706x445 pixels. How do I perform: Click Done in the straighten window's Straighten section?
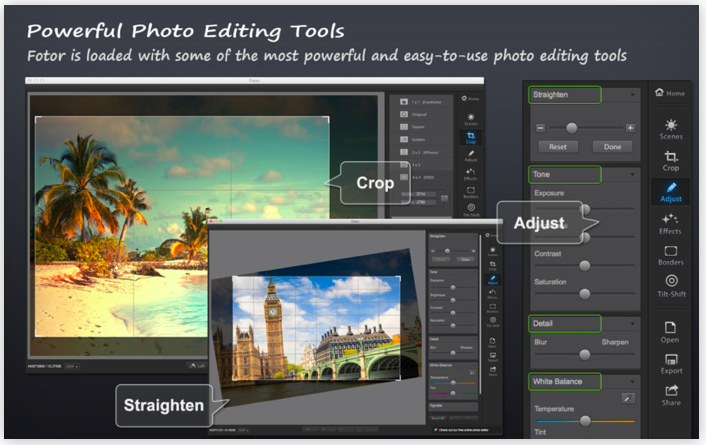(466, 259)
